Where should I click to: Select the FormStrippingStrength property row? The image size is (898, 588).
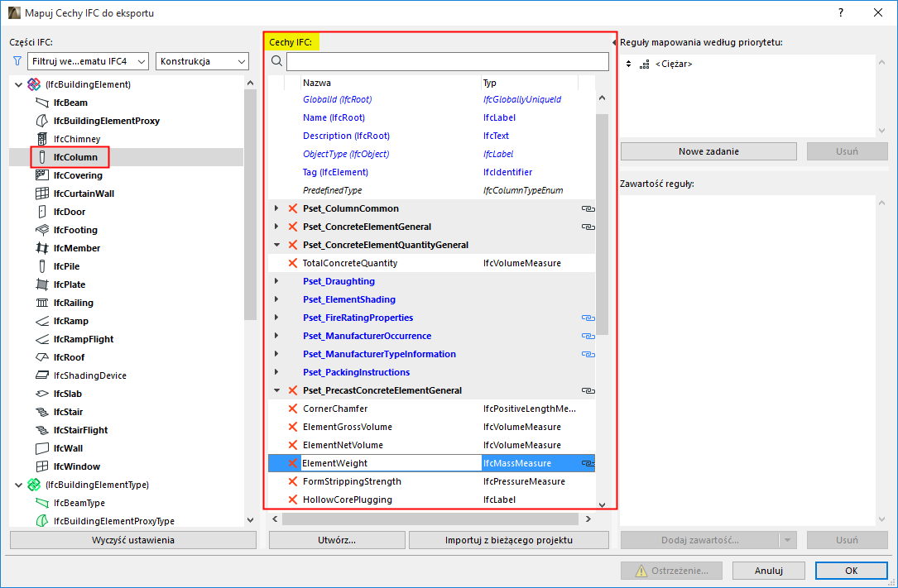click(x=432, y=481)
